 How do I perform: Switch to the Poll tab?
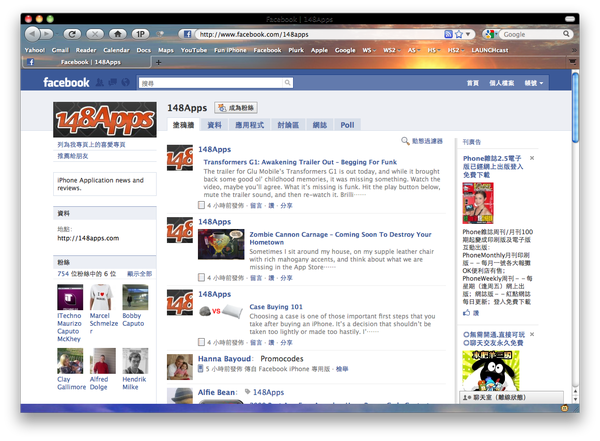pyautogui.click(x=347, y=125)
